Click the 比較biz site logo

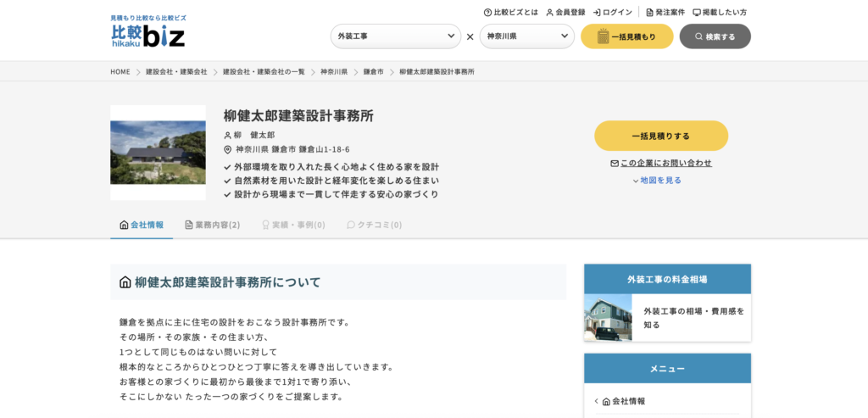tap(148, 31)
